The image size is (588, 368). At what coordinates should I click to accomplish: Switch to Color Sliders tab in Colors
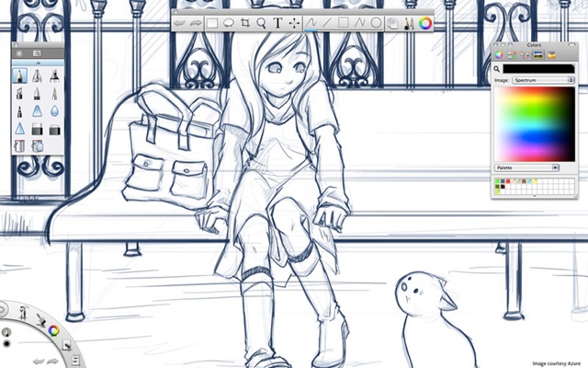(512, 55)
